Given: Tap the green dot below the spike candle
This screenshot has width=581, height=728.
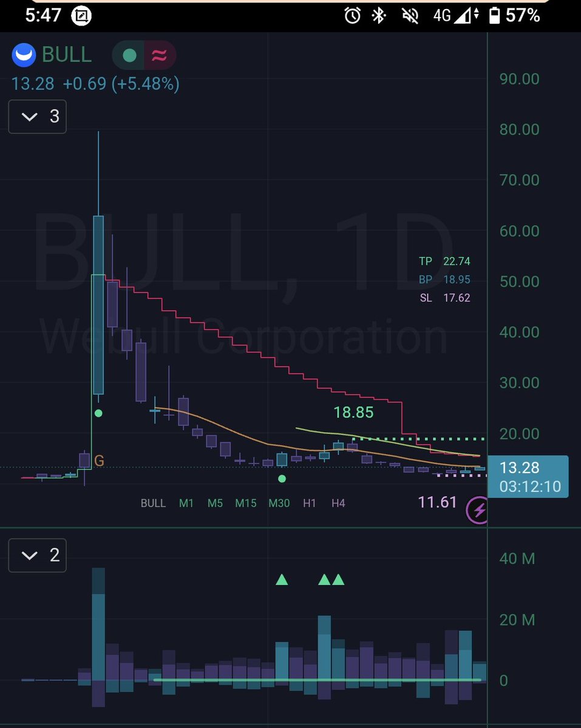Looking at the screenshot, I should tap(98, 413).
